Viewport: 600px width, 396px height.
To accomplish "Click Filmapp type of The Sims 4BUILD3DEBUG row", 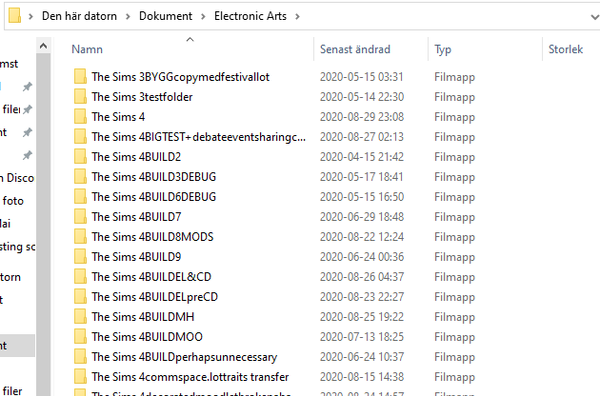I will point(455,177).
